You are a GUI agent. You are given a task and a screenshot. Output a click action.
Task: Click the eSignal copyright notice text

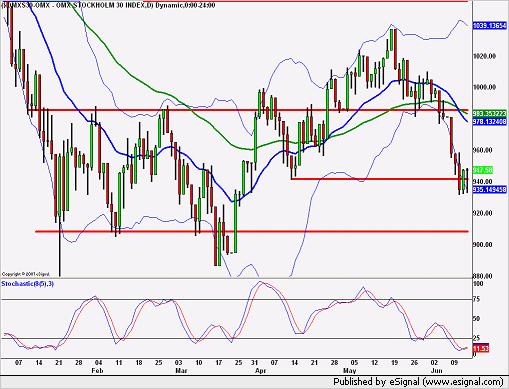(26, 274)
